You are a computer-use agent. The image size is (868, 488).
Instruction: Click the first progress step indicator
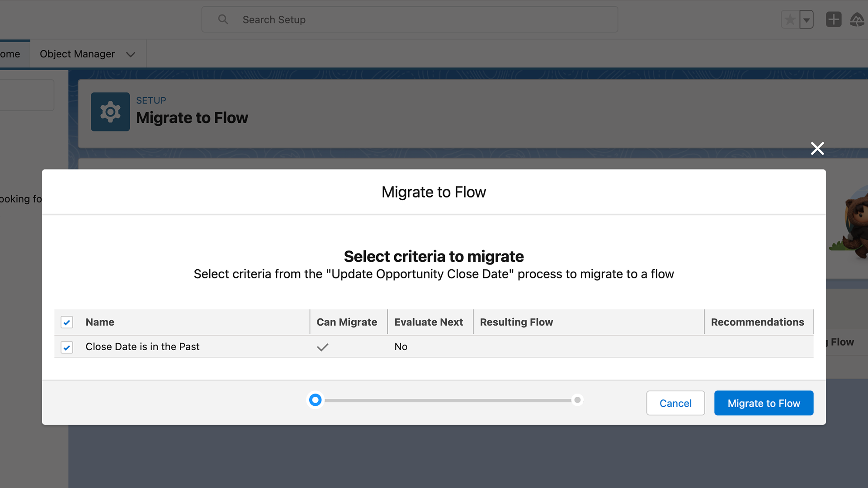click(x=315, y=400)
